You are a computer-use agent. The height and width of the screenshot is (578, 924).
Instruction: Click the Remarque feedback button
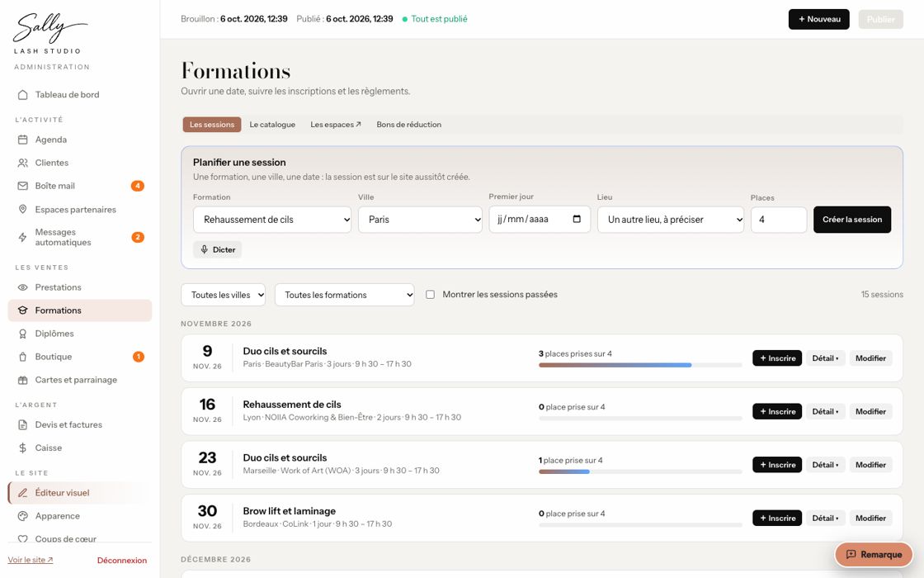click(874, 554)
